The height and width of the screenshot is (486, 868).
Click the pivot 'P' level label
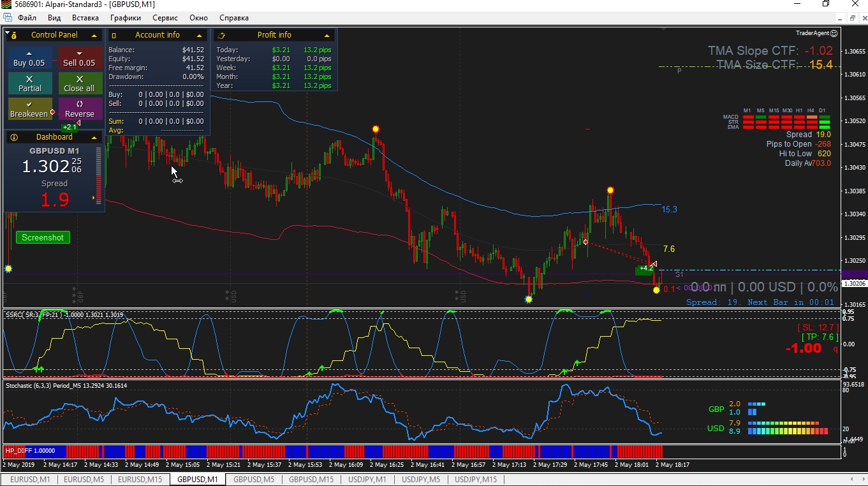coord(679,71)
